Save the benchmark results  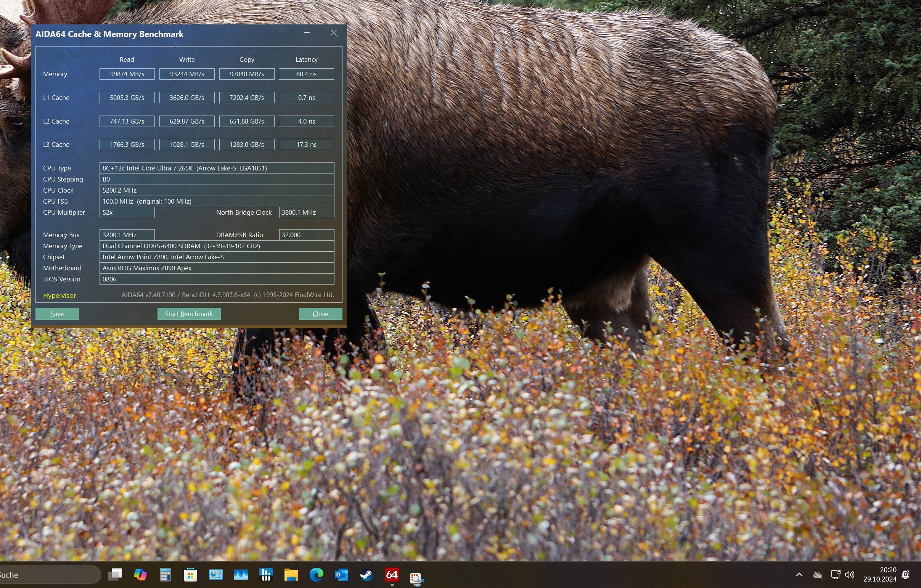tap(57, 314)
